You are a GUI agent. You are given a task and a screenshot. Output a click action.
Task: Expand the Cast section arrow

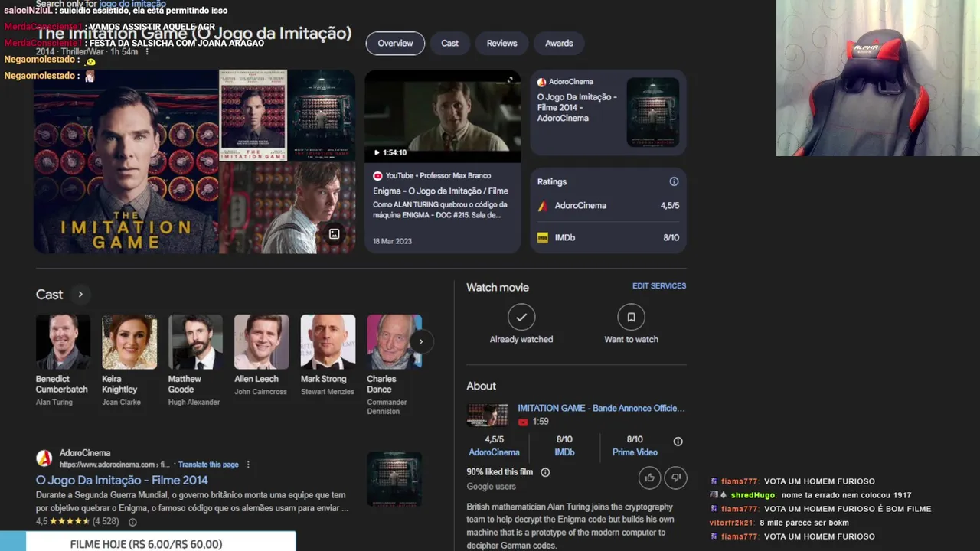(x=80, y=295)
